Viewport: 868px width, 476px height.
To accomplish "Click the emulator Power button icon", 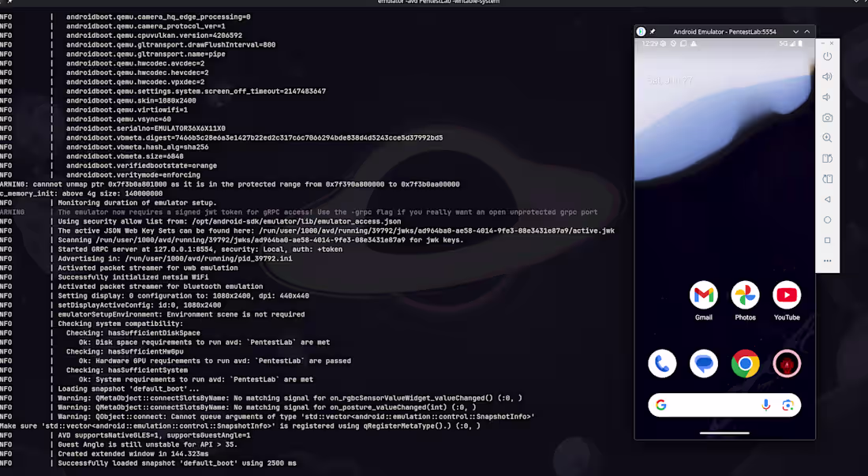I will 827,57.
